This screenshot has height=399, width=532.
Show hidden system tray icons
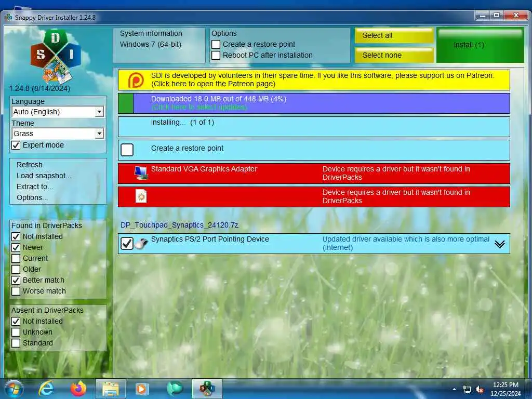click(x=454, y=389)
